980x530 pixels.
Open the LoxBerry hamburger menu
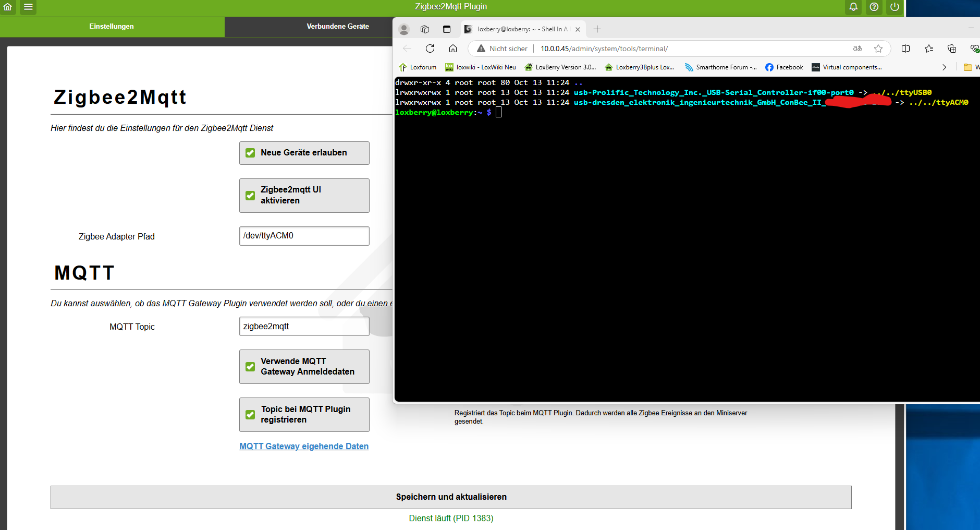pyautogui.click(x=28, y=7)
